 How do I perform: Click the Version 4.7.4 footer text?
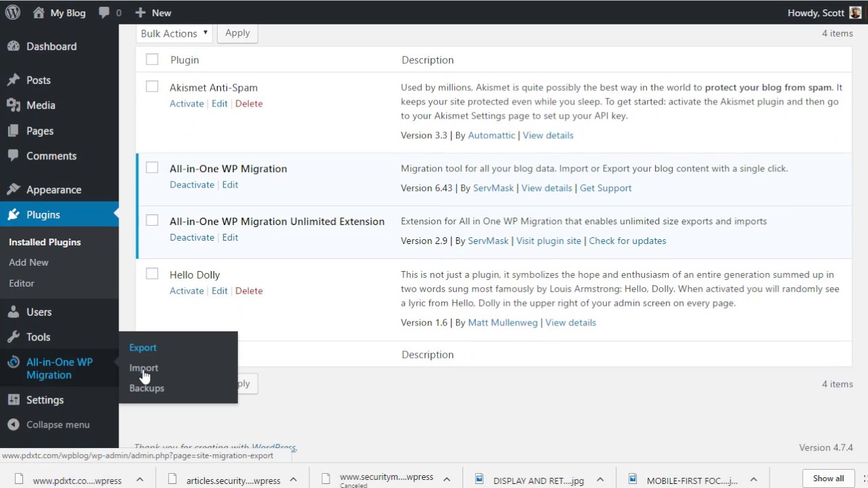[826, 447]
